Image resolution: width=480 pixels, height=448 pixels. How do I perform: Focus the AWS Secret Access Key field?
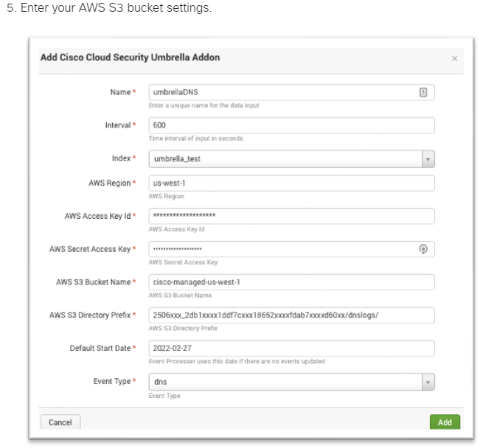click(291, 249)
